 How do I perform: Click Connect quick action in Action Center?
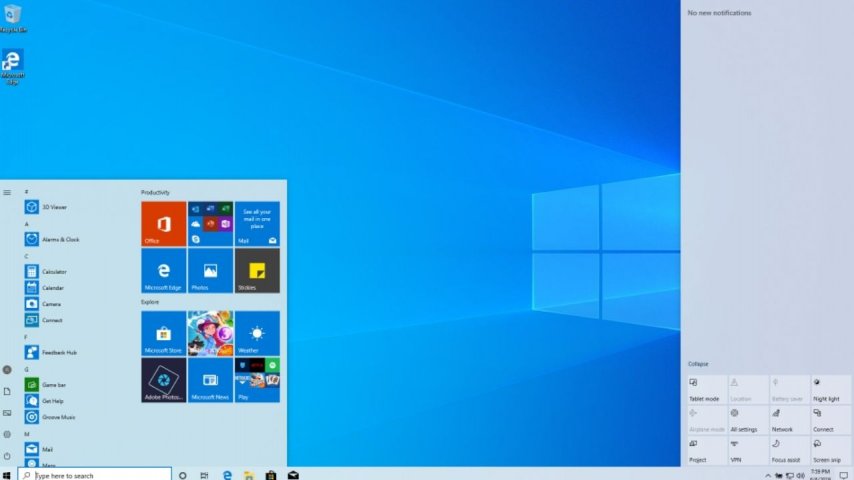pos(830,420)
